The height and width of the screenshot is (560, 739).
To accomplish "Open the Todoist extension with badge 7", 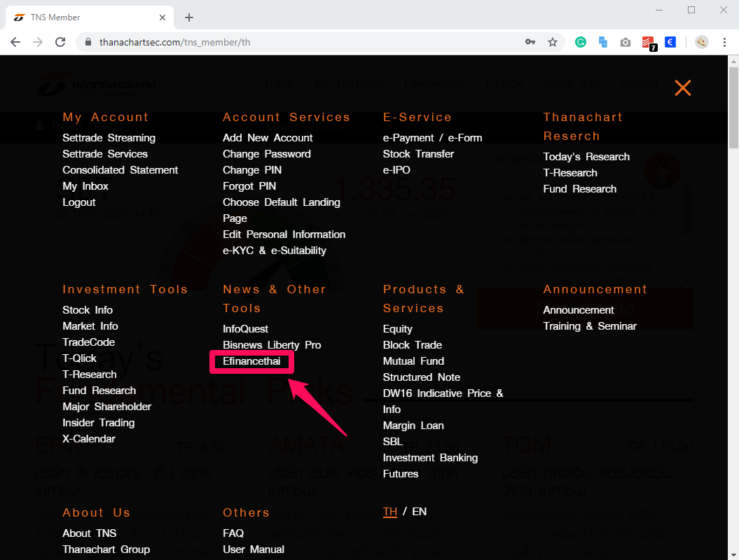I will click(649, 43).
